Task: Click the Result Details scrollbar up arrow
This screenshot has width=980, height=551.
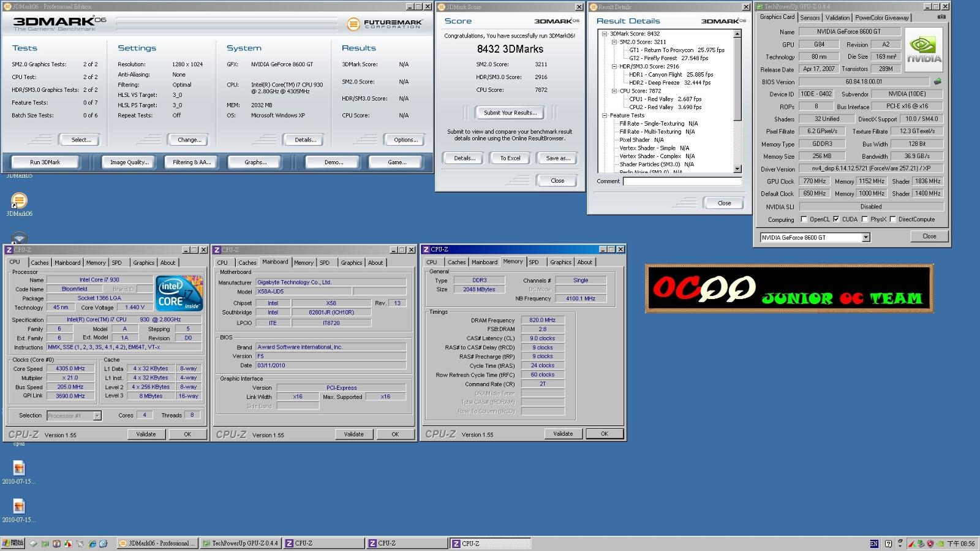Action: pos(737,34)
